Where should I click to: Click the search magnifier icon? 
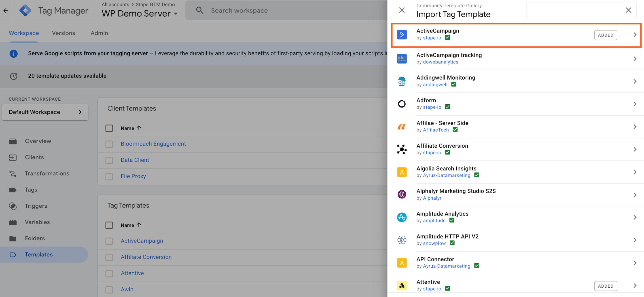click(199, 10)
